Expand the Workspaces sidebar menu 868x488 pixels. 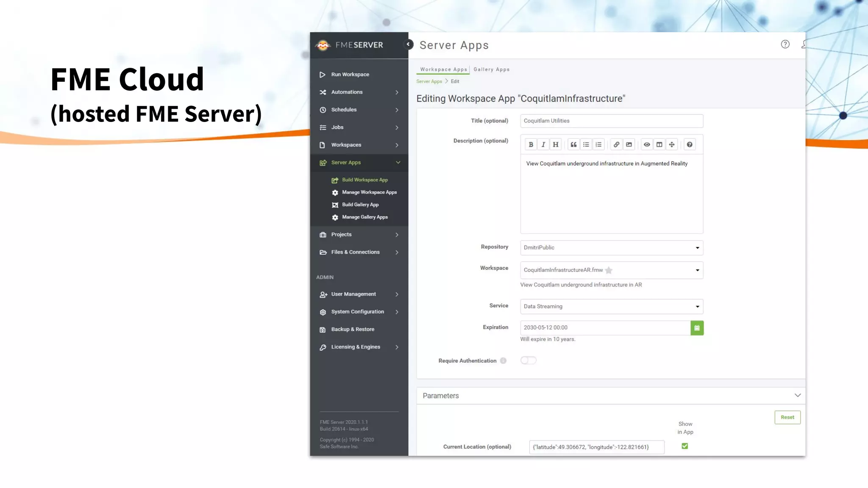[359, 145]
